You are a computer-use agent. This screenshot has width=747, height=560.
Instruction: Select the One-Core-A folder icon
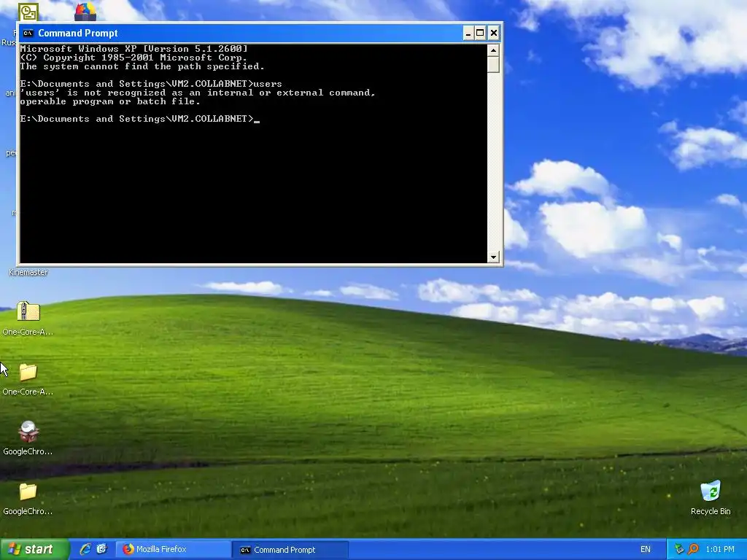pyautogui.click(x=28, y=372)
